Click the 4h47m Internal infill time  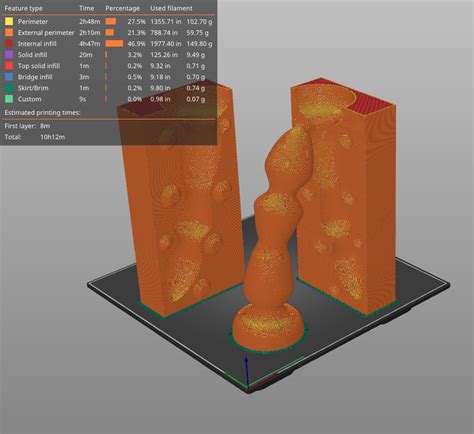coord(89,44)
